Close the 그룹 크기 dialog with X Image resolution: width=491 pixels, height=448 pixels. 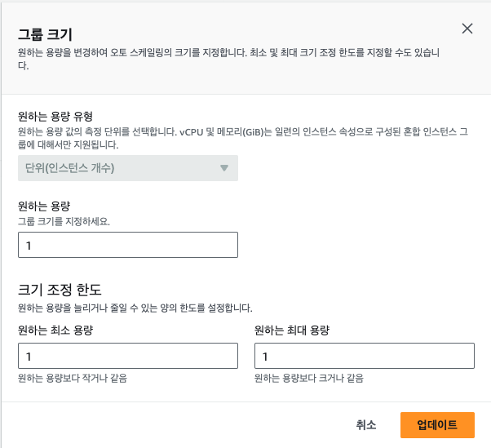pos(467,29)
